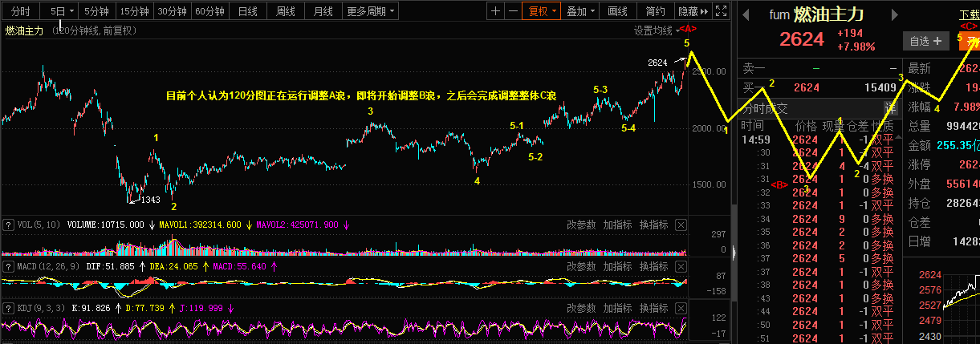
Task: Open 详 details of 分时成交
Action: [890, 108]
